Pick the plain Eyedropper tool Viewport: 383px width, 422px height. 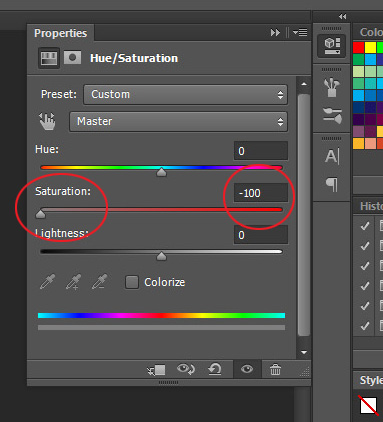click(48, 282)
